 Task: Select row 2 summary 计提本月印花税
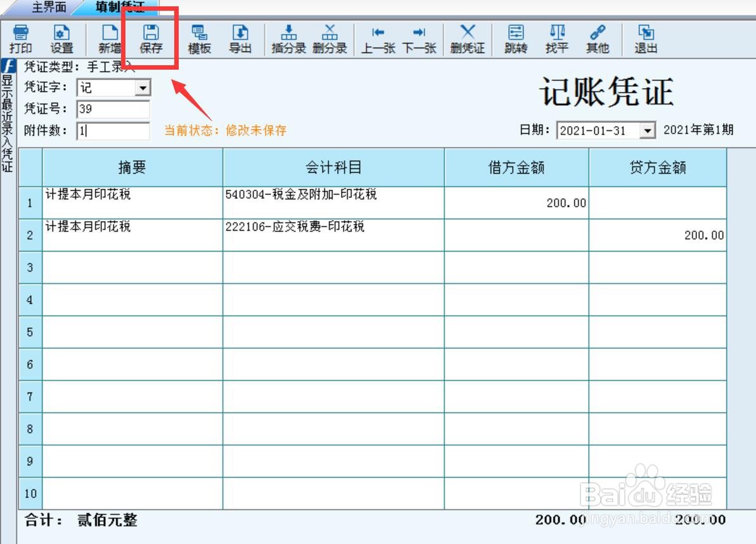click(132, 235)
